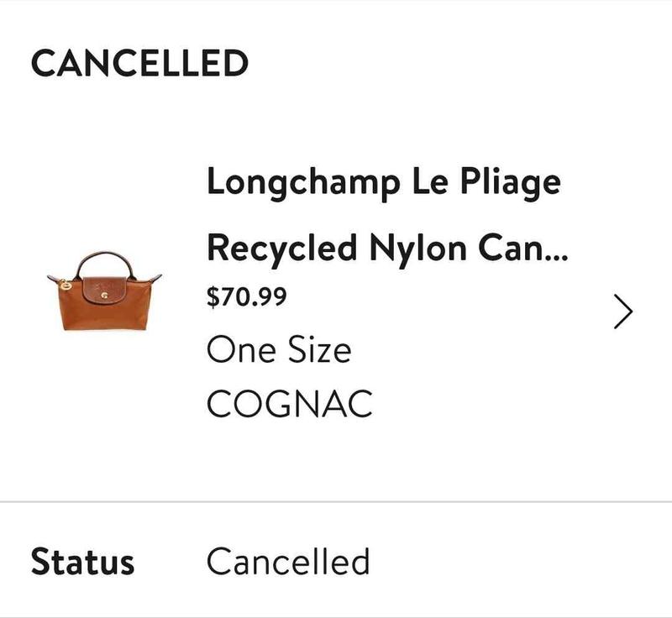Select the $70.99 price text
Viewport: 672px width, 618px height.
246,296
